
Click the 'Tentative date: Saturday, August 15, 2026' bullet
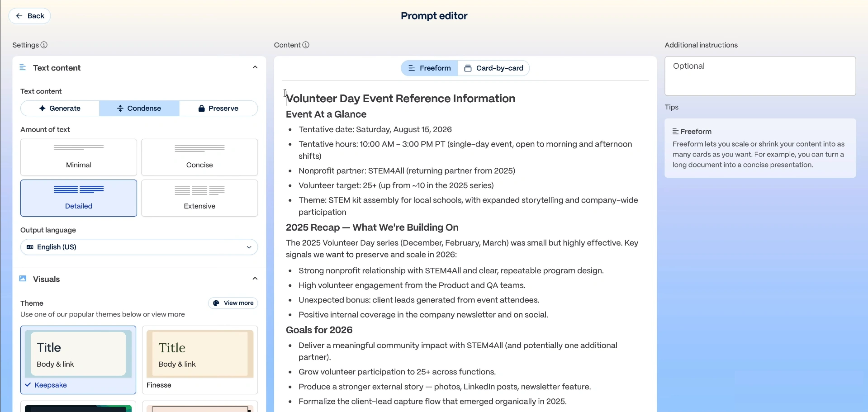(375, 129)
